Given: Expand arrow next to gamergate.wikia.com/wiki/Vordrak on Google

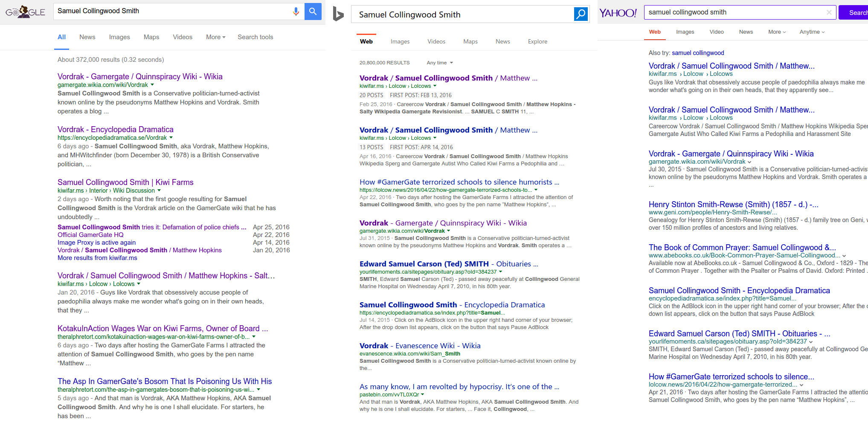Looking at the screenshot, I should (x=152, y=85).
